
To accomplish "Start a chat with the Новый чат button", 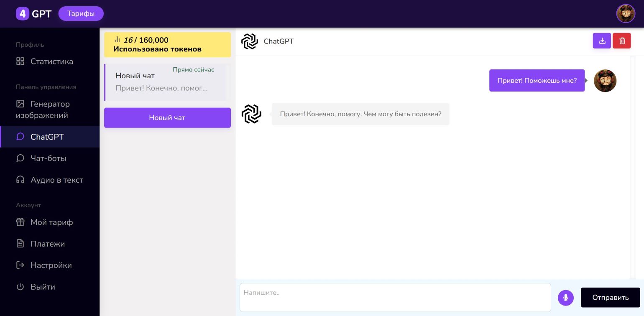I will [x=167, y=118].
